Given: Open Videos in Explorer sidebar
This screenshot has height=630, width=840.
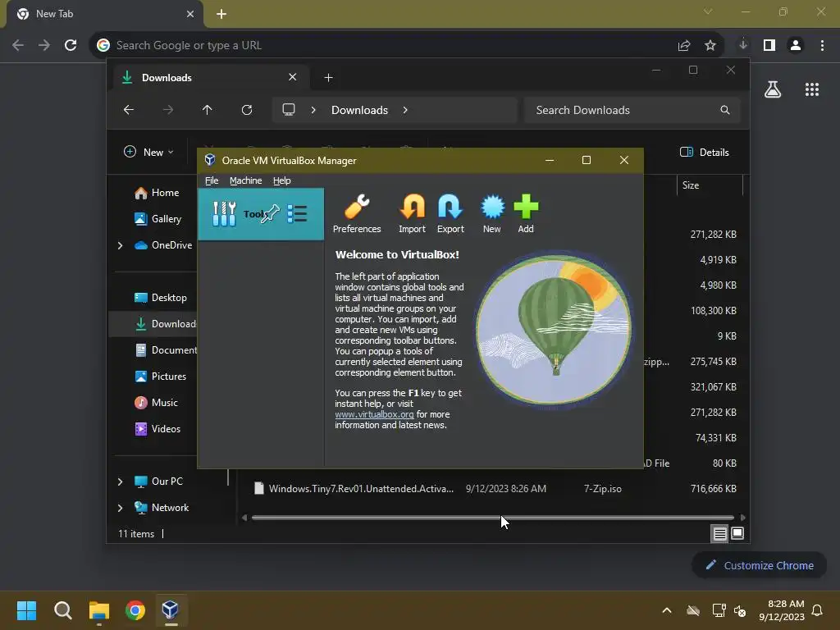Looking at the screenshot, I should click(157, 428).
